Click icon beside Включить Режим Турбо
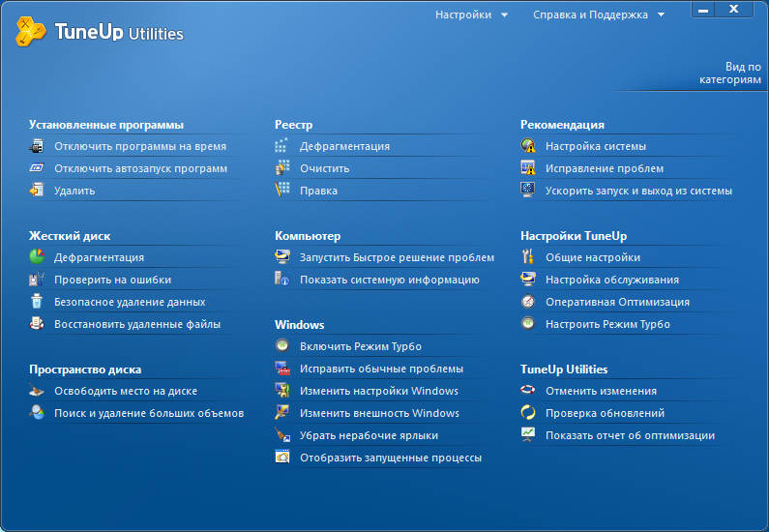 coord(282,345)
